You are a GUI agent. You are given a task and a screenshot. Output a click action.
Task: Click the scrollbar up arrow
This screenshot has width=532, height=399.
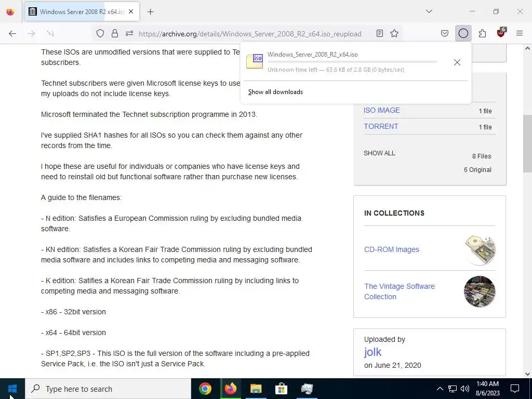tap(527, 48)
